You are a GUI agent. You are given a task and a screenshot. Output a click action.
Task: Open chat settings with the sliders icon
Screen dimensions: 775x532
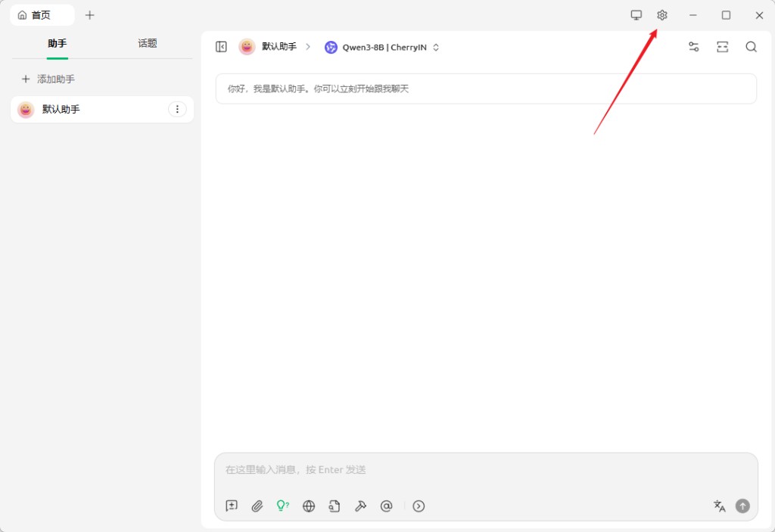tap(693, 46)
